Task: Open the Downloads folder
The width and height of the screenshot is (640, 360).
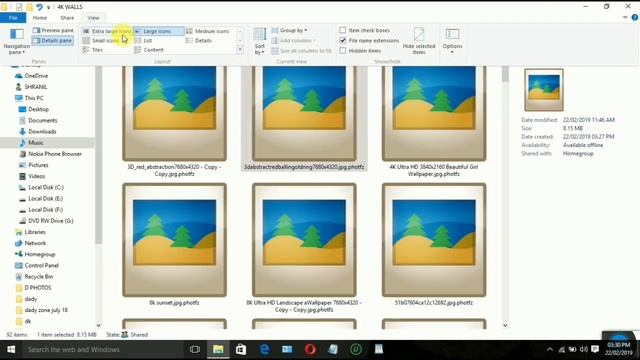Action: click(x=38, y=131)
